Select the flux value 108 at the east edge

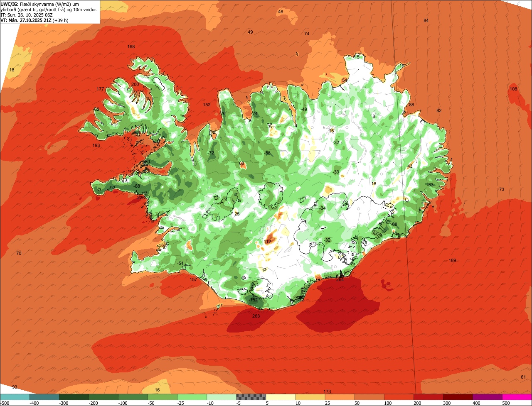click(x=513, y=89)
